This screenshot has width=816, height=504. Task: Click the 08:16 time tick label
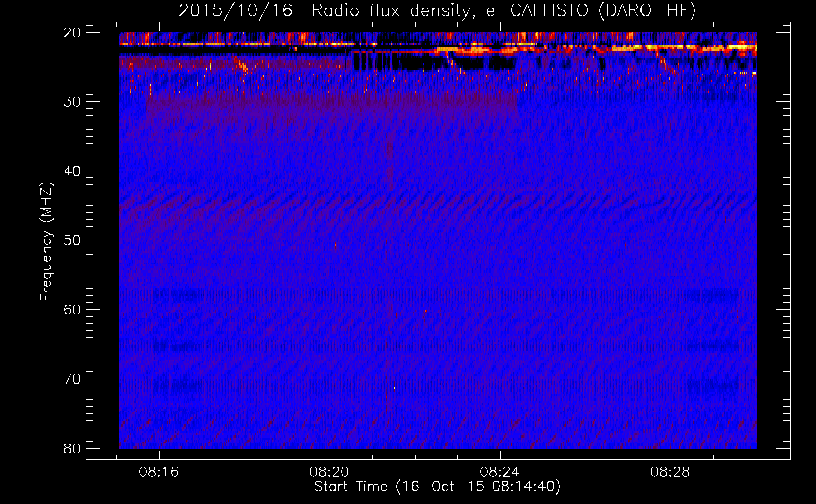coord(159,472)
